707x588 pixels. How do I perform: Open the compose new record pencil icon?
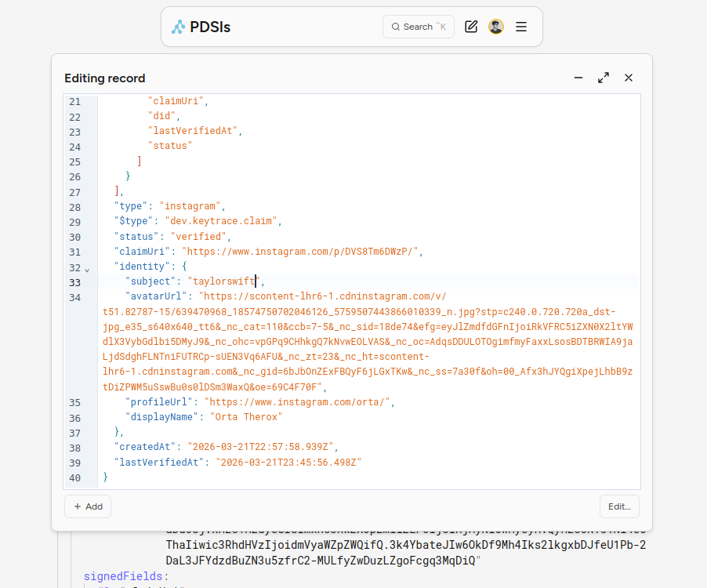(471, 26)
